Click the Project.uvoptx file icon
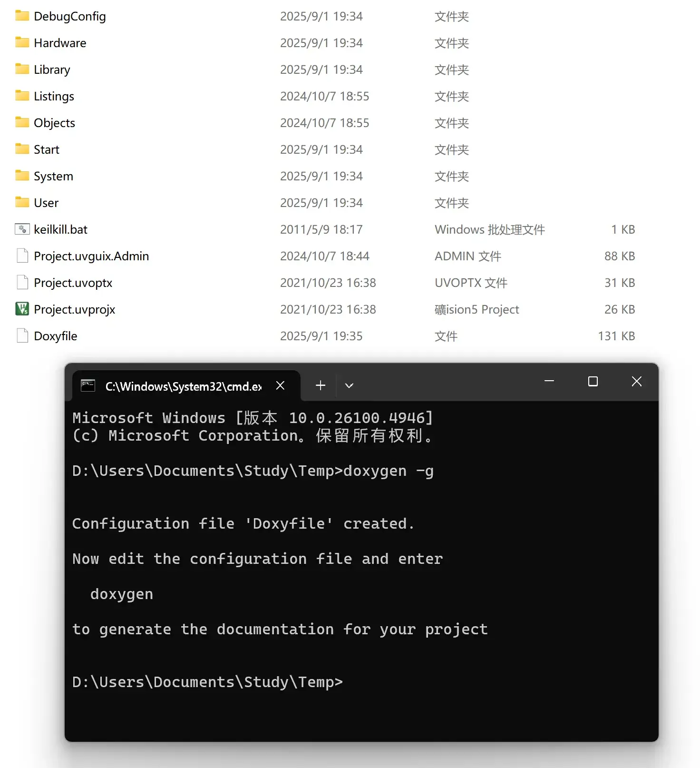Image resolution: width=700 pixels, height=768 pixels. (22, 283)
